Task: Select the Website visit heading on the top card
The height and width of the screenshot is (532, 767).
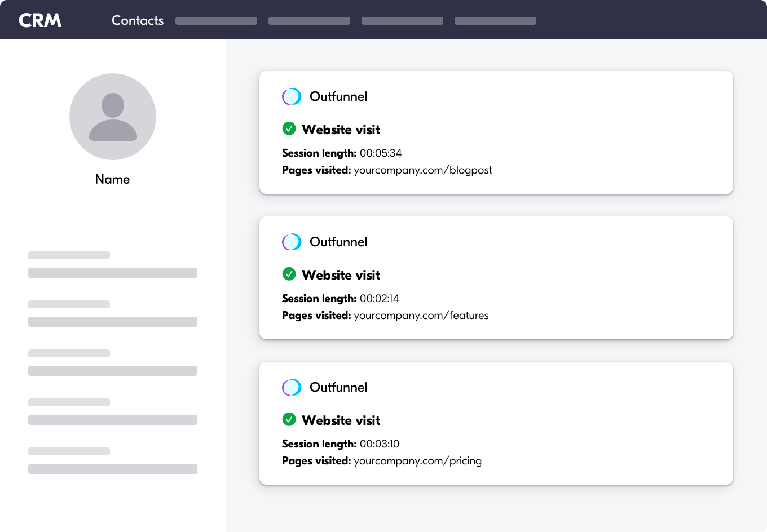Action: (x=341, y=130)
